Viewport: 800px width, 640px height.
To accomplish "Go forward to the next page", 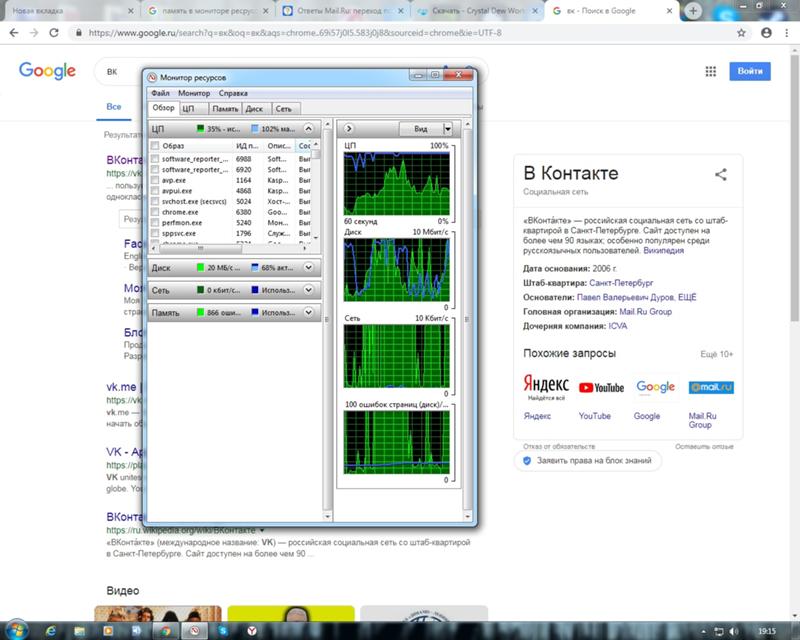I will [x=34, y=33].
